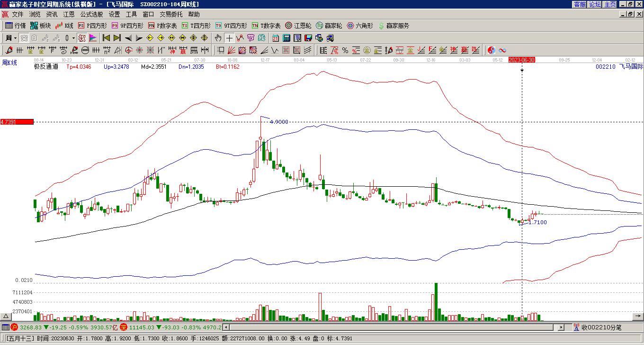Click the 周K线 chart label
This screenshot has height=345, width=644.
pos(9,63)
